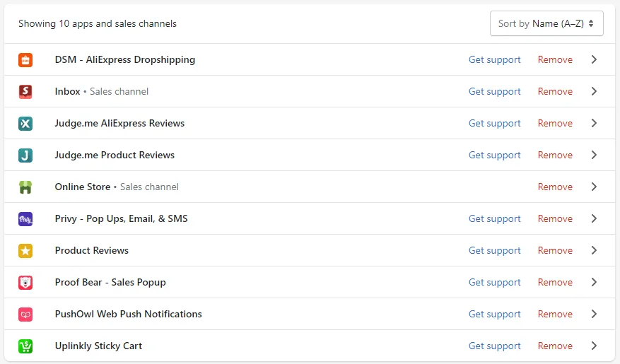Click the Privy purple app icon

25,219
